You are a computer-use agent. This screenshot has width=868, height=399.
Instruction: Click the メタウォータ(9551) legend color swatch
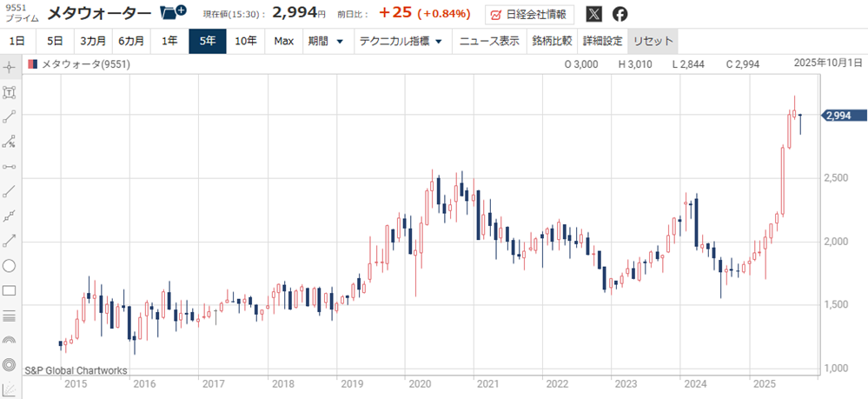[33, 64]
